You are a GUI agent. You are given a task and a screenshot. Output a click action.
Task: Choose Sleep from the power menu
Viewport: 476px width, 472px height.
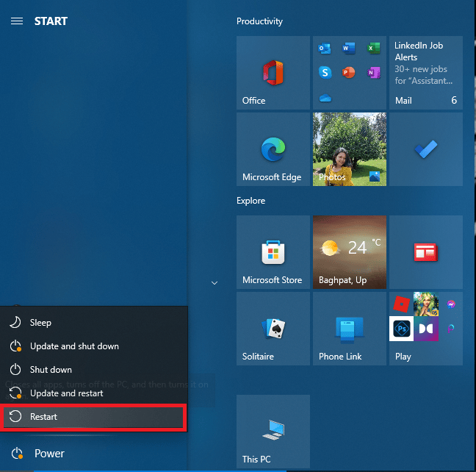click(x=94, y=323)
